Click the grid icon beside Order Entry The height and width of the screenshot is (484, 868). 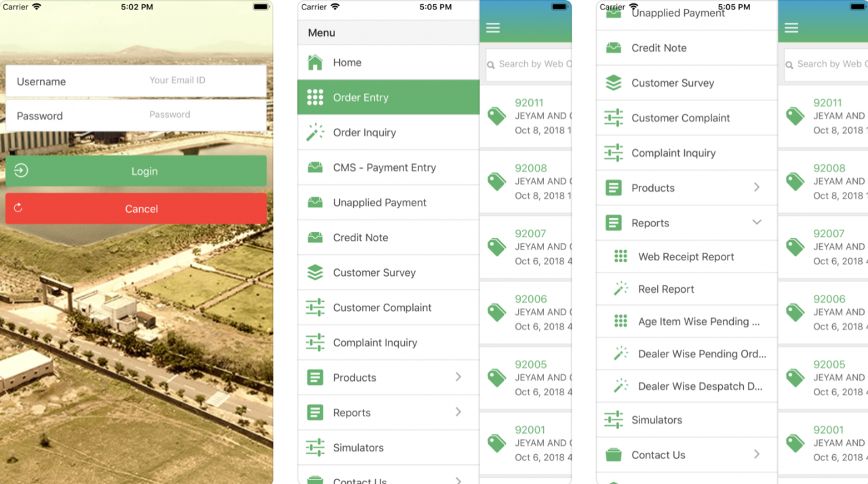(x=315, y=98)
